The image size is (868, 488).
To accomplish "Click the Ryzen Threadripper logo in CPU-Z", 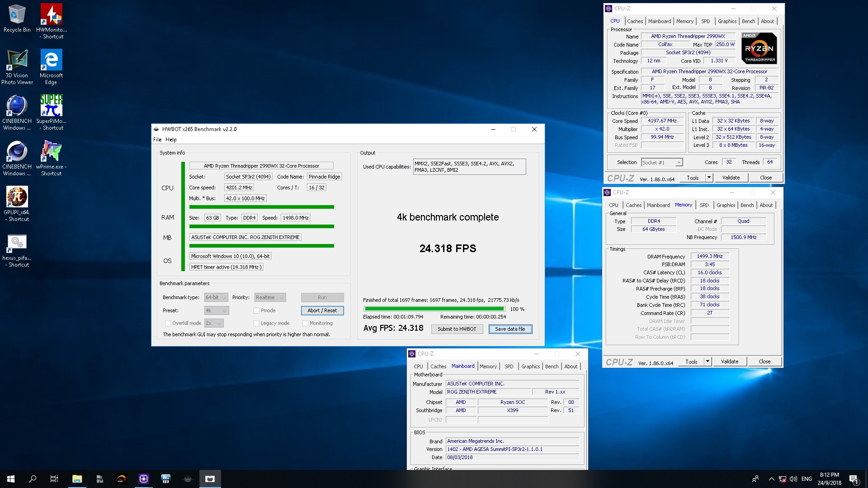I will pos(759,48).
